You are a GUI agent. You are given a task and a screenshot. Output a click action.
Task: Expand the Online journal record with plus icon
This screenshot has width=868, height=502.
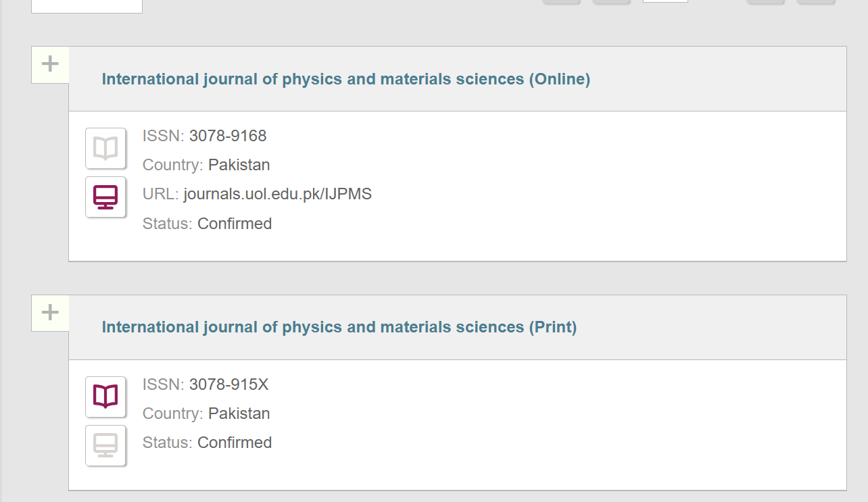pyautogui.click(x=50, y=64)
